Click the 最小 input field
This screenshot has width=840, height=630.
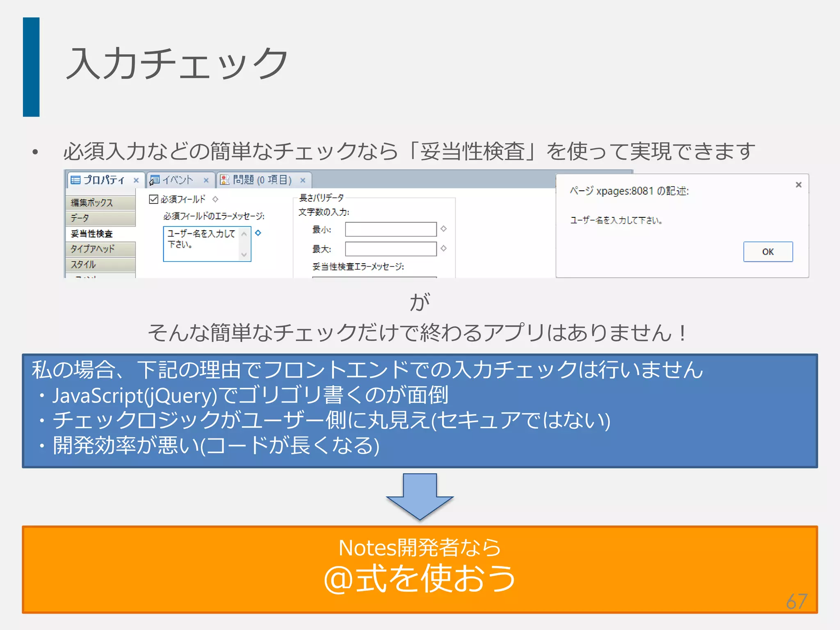click(x=391, y=229)
